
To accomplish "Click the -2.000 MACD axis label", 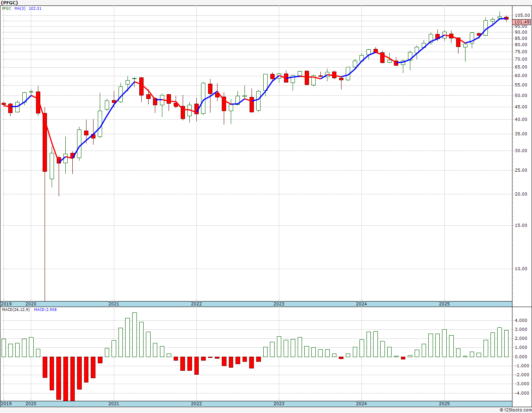I will point(523,375).
